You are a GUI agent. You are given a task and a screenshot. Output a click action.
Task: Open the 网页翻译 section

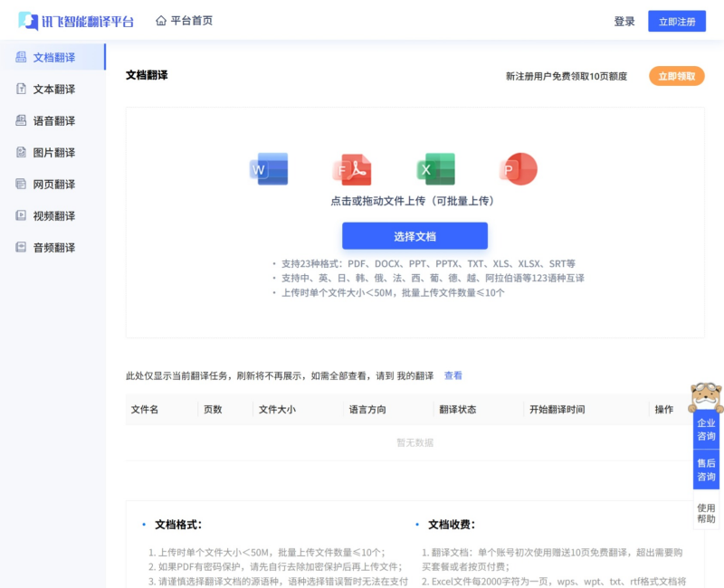pos(50,184)
